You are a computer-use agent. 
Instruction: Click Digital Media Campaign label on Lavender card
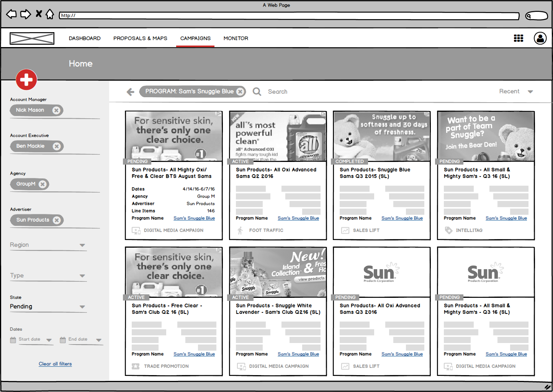(279, 366)
